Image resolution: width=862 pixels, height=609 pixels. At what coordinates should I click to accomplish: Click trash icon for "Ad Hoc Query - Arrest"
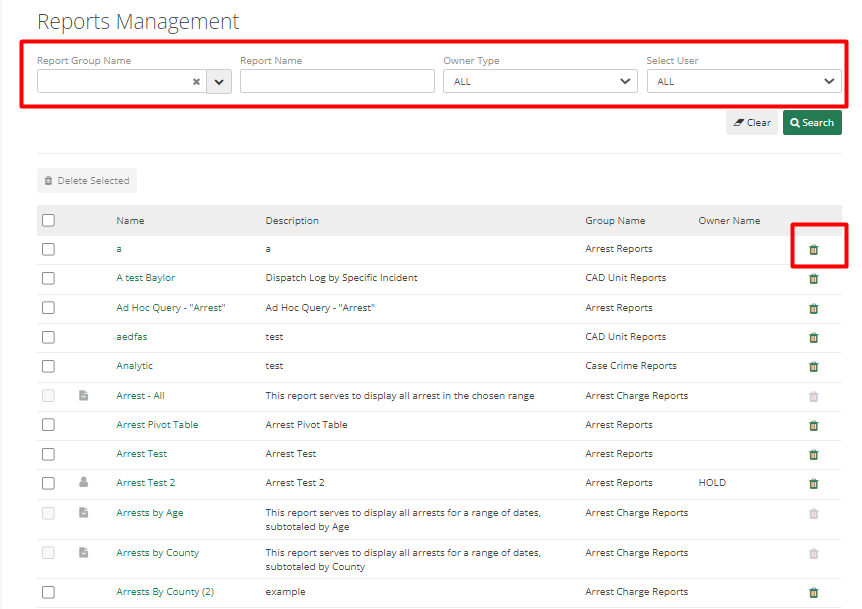pos(813,308)
